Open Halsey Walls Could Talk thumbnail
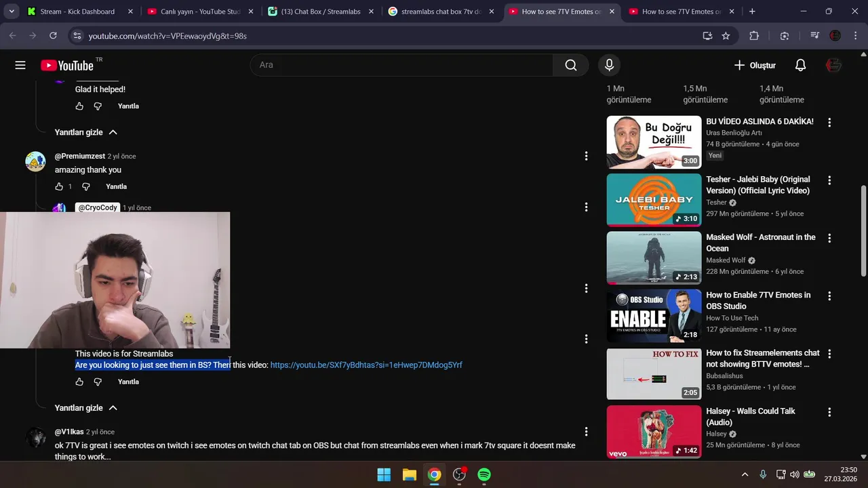Image resolution: width=868 pixels, height=488 pixels. pyautogui.click(x=654, y=432)
